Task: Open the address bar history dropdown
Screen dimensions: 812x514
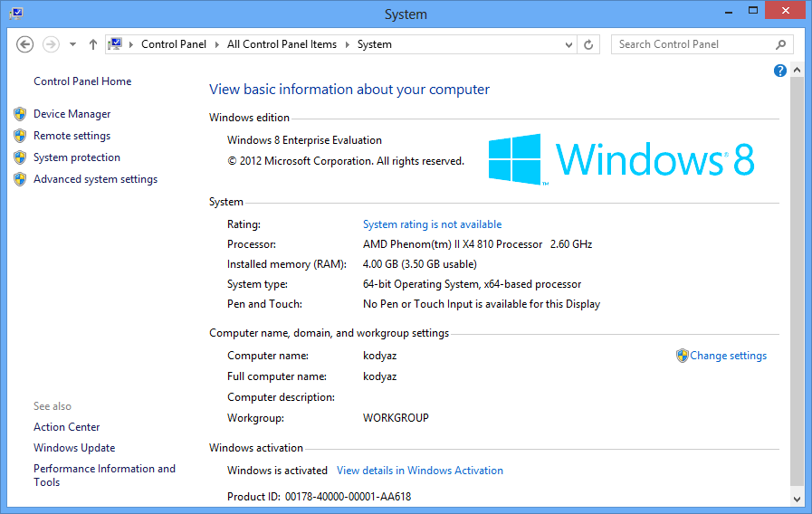Action: [568, 44]
